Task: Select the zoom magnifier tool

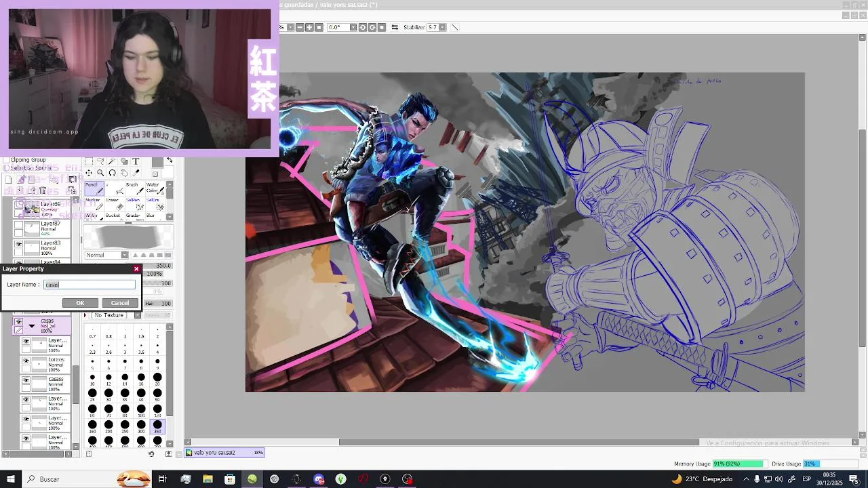Action: pyautogui.click(x=100, y=173)
